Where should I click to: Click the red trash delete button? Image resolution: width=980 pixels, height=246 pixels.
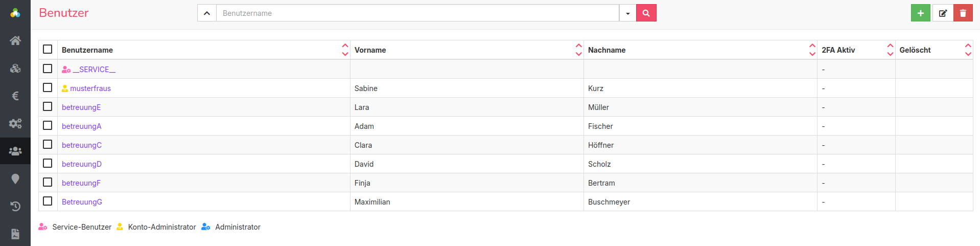[963, 13]
